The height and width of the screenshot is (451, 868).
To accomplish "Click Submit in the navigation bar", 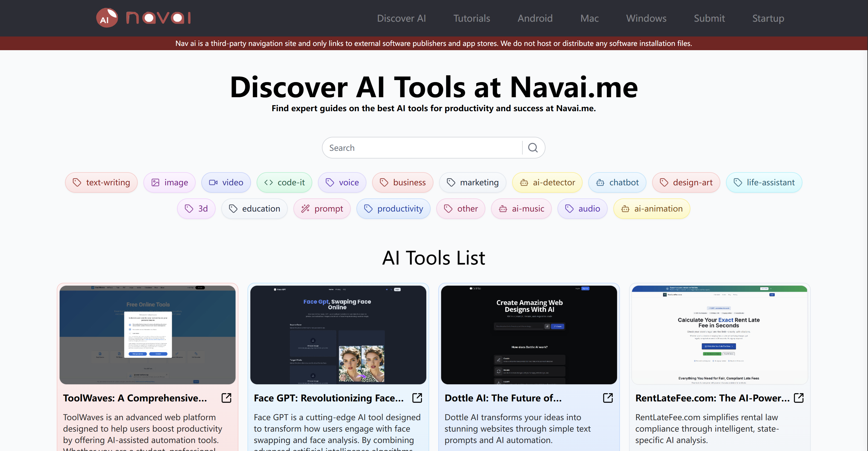I will (x=709, y=18).
